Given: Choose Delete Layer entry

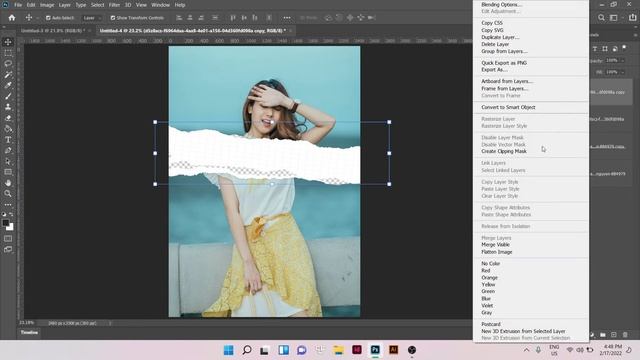Looking at the screenshot, I should point(495,44).
